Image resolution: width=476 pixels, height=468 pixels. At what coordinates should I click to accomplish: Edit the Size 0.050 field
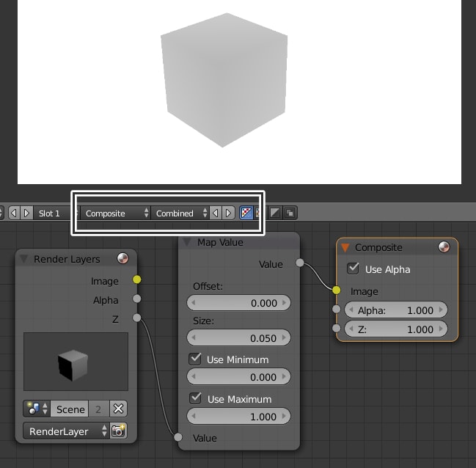(x=238, y=337)
